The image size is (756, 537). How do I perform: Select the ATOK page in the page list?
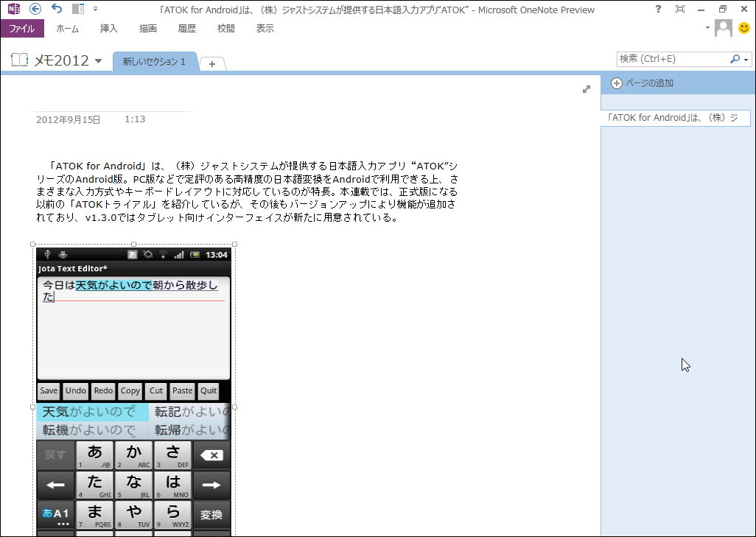click(675, 118)
